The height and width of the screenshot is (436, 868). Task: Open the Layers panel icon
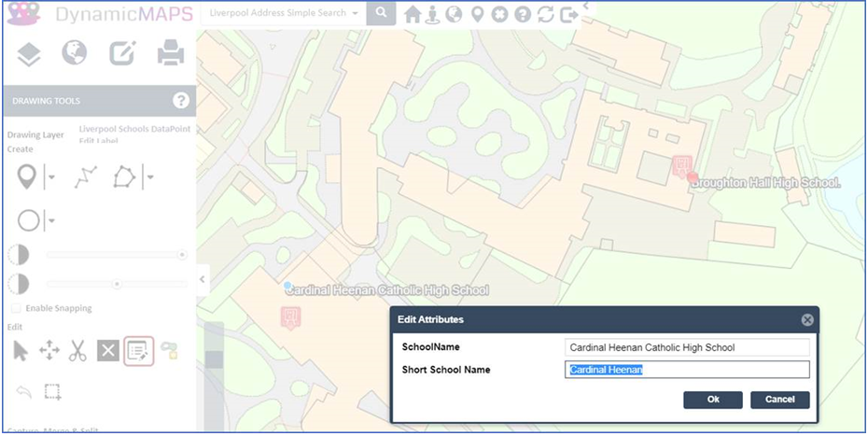tap(29, 54)
